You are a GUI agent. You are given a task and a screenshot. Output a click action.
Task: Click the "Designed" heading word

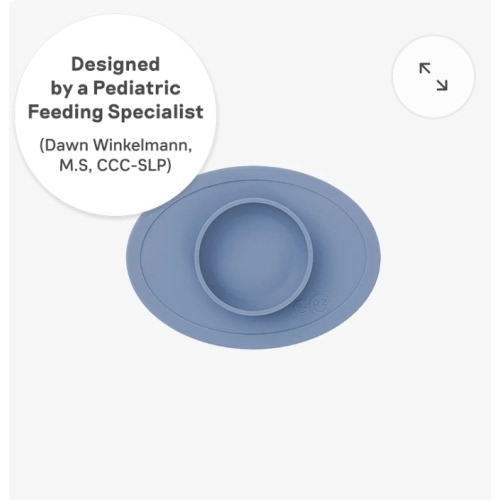coord(116,64)
